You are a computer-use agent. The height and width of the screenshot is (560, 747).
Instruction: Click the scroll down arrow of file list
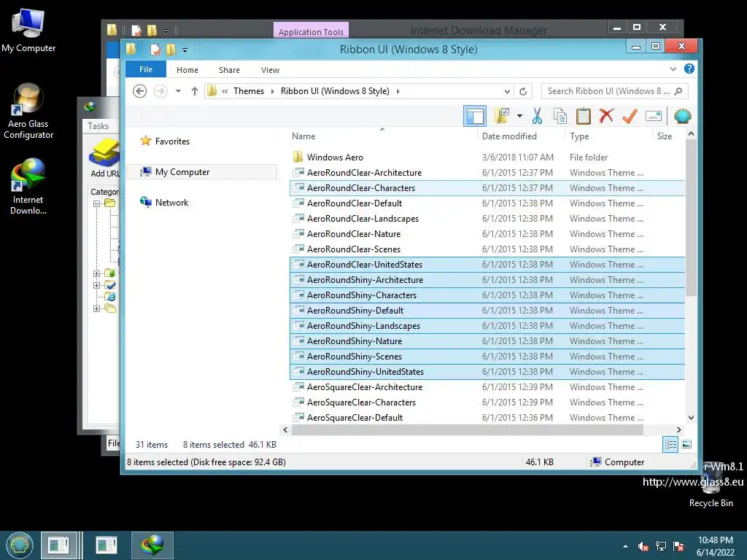click(x=691, y=418)
